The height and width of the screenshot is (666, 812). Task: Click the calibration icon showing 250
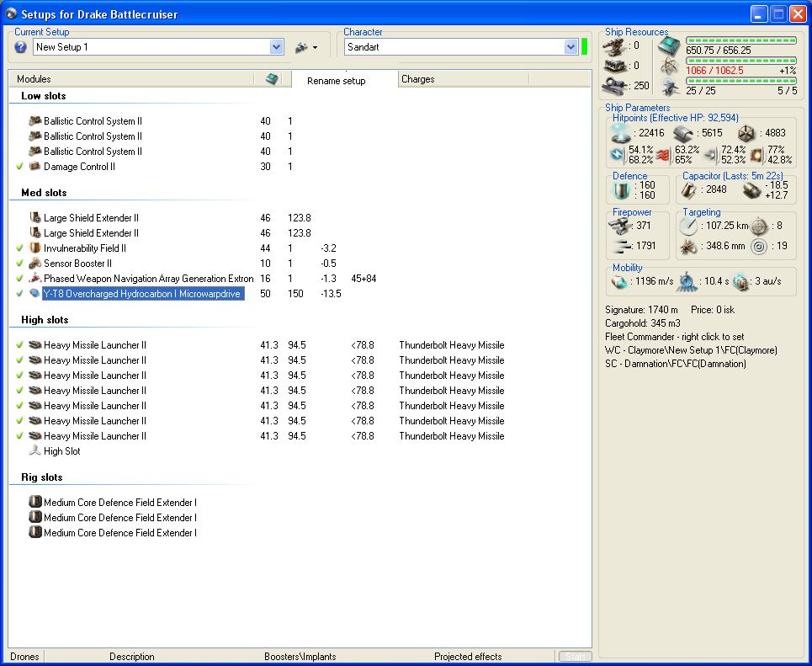pyautogui.click(x=615, y=86)
